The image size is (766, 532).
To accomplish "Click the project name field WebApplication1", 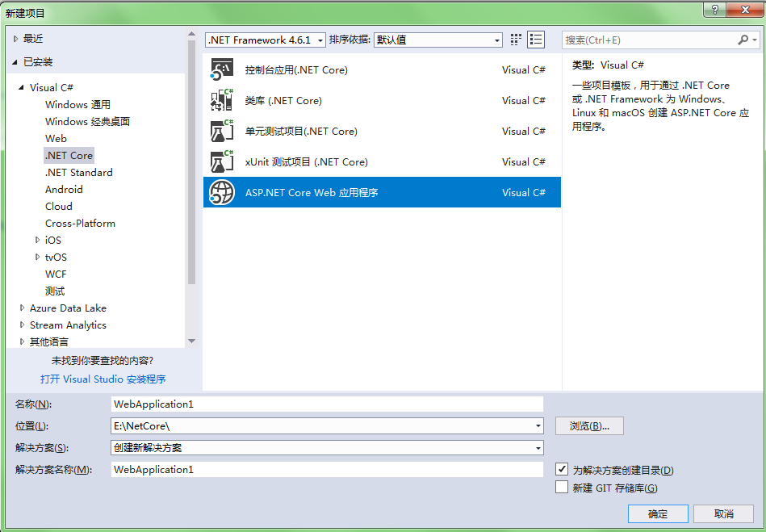I will click(327, 404).
